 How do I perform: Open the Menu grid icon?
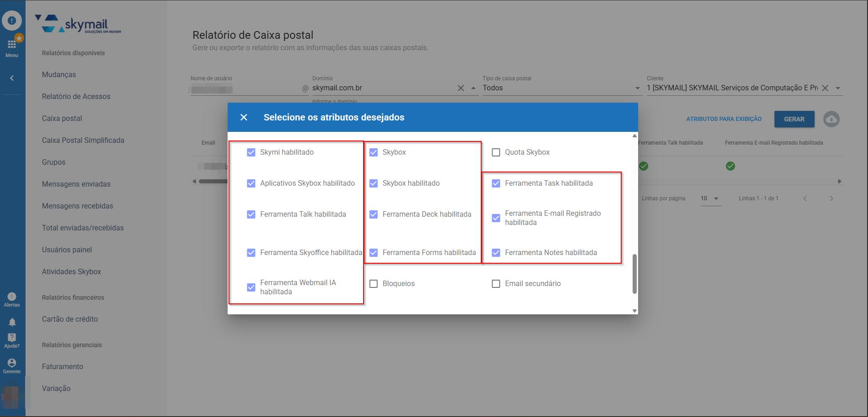click(x=12, y=45)
